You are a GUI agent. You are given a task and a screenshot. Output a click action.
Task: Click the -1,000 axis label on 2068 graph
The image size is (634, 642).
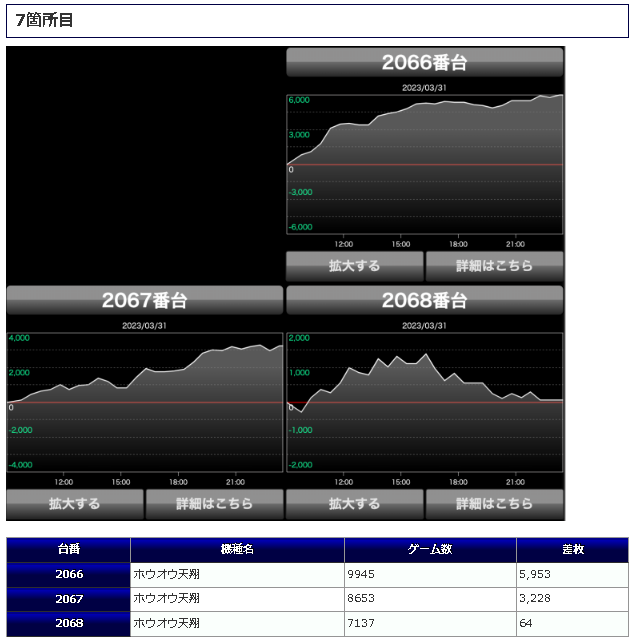(x=300, y=430)
